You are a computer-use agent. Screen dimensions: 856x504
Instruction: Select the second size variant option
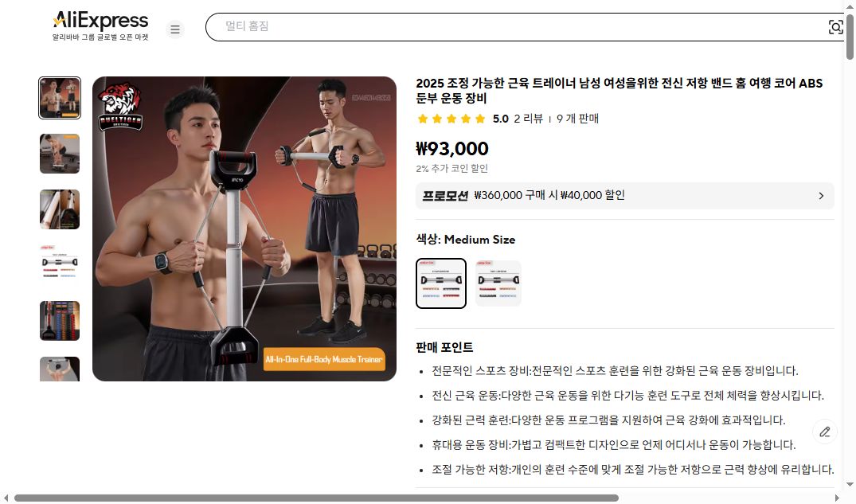pyautogui.click(x=498, y=283)
